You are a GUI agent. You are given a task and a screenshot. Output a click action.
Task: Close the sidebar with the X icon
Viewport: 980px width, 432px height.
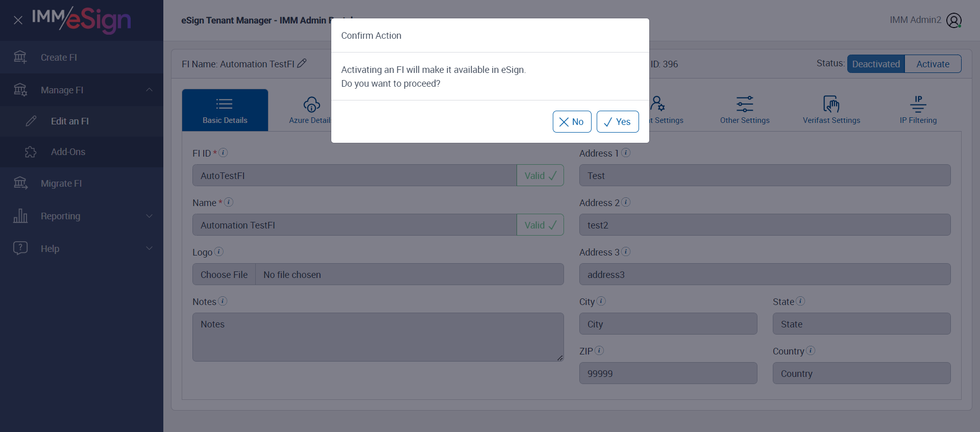[18, 20]
